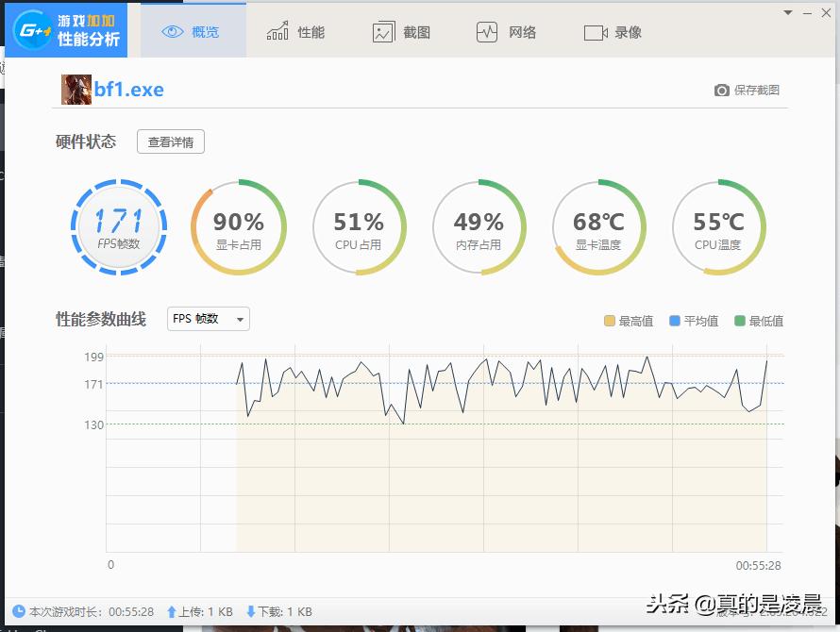Click the 录像 video recording icon
Viewport: 840px width, 632px height.
594,30
